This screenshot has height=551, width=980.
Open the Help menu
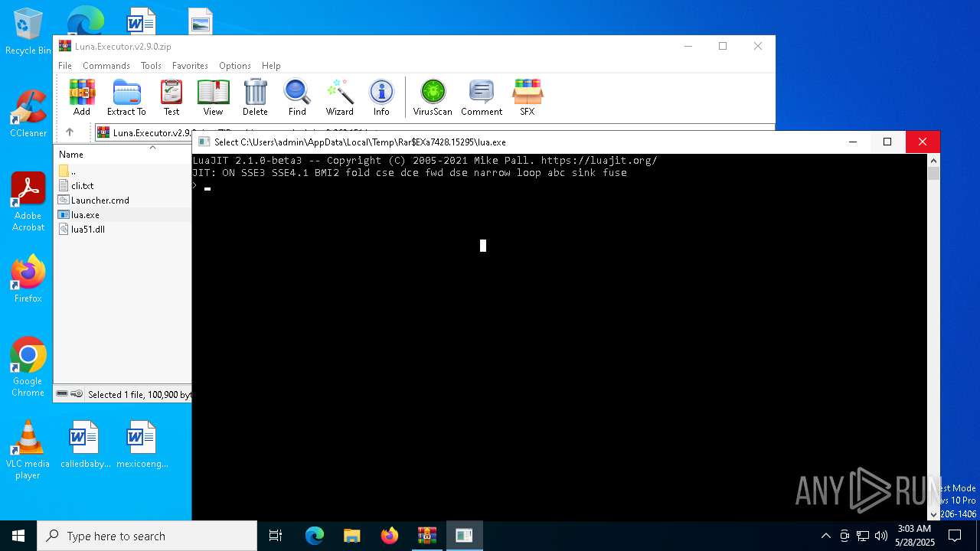point(271,66)
